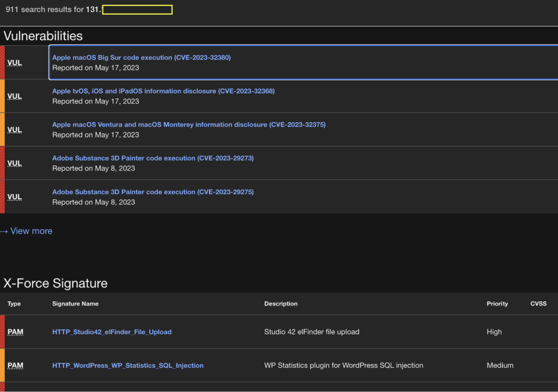Click VUL badge for macOS Ventura row
Viewport: 558px width, 392px height.
15,130
